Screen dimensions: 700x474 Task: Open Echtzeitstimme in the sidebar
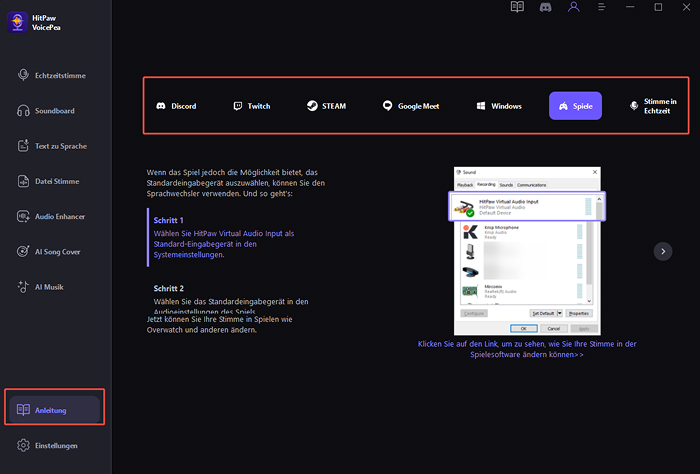click(x=55, y=76)
